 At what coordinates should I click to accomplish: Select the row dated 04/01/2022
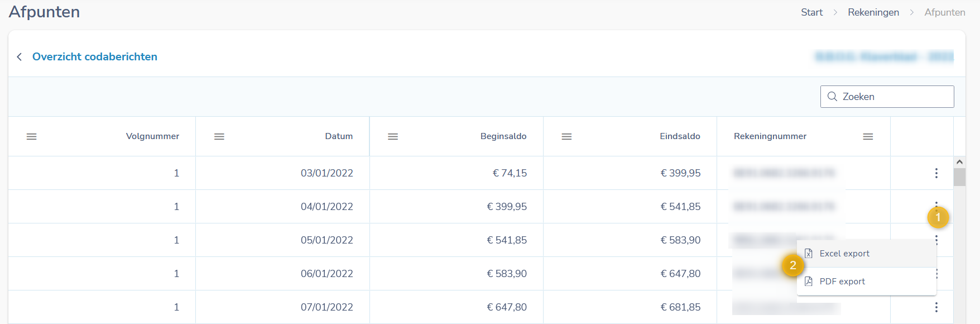(326, 207)
